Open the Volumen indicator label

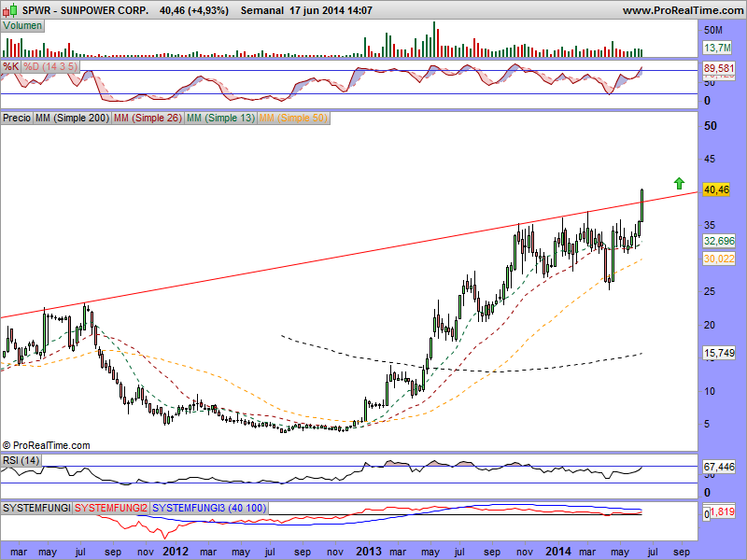pos(22,26)
